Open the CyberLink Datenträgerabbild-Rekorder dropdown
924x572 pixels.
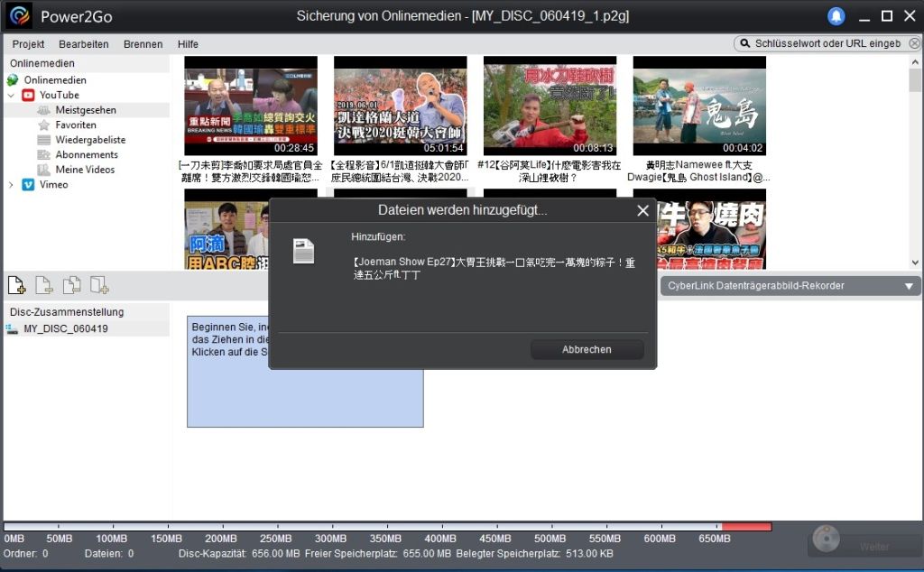909,287
